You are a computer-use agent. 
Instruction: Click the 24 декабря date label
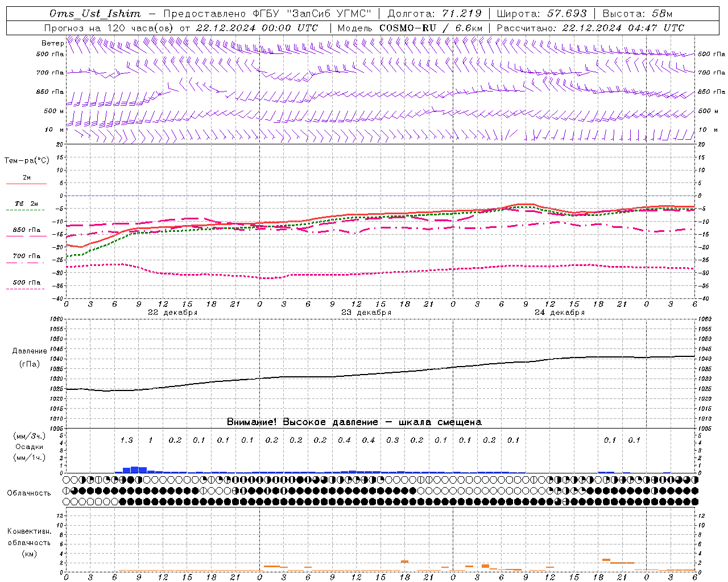tap(560, 313)
